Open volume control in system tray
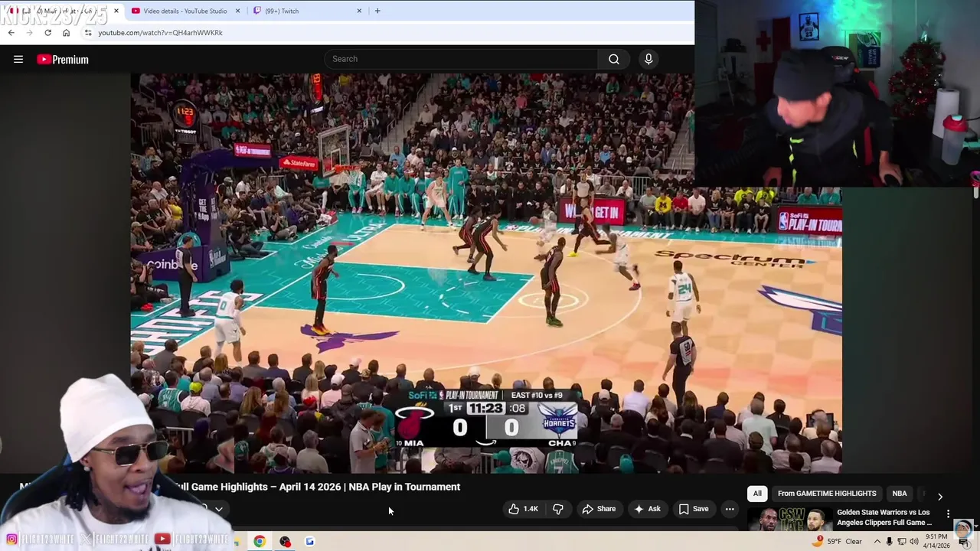 coord(914,541)
